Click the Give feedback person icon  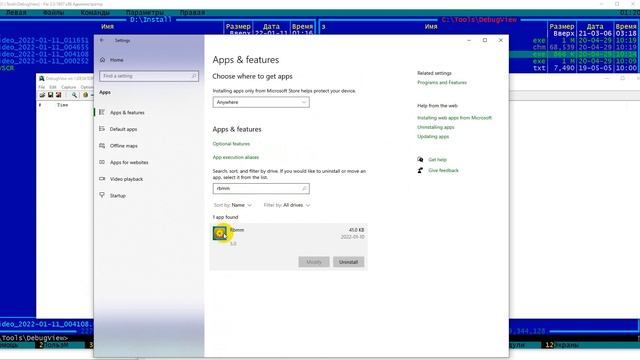(420, 171)
